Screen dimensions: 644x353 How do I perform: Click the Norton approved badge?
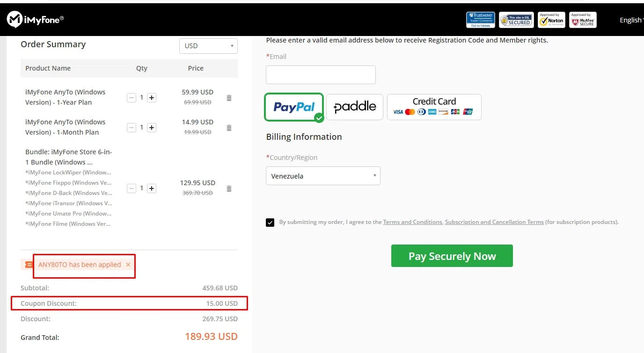coord(551,20)
